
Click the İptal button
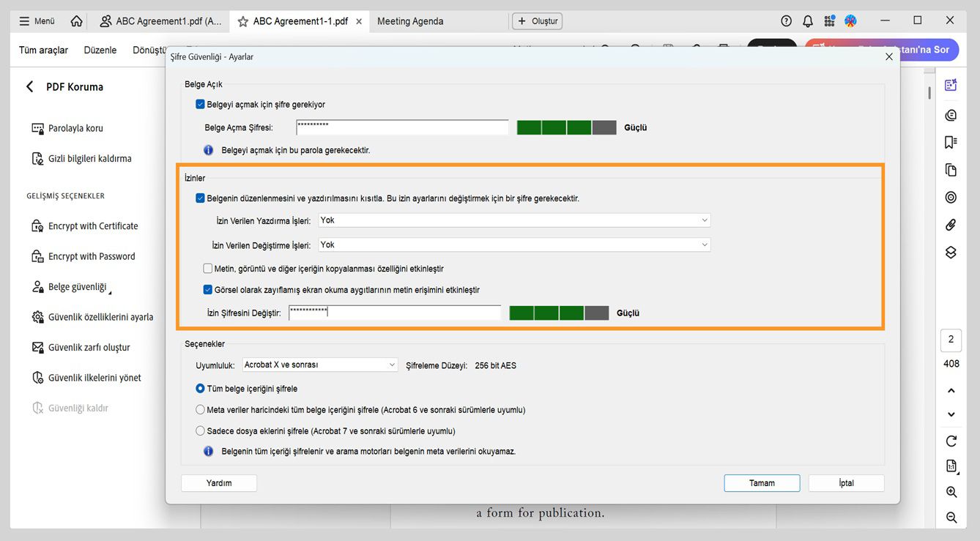pos(846,483)
